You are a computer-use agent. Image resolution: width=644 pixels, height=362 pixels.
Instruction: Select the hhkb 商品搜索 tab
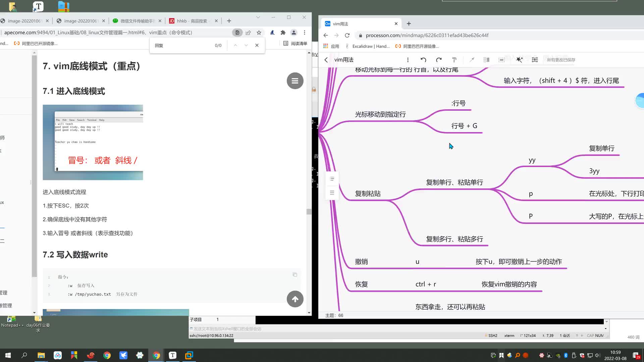[194, 21]
